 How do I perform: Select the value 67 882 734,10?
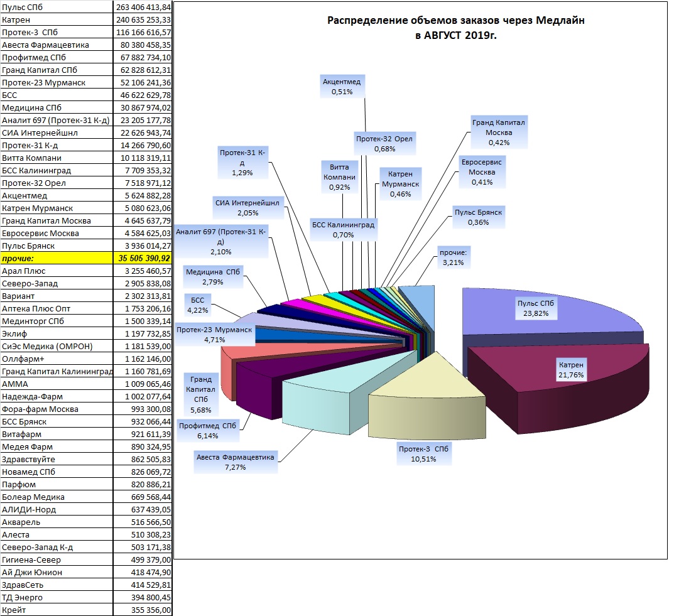(x=143, y=57)
